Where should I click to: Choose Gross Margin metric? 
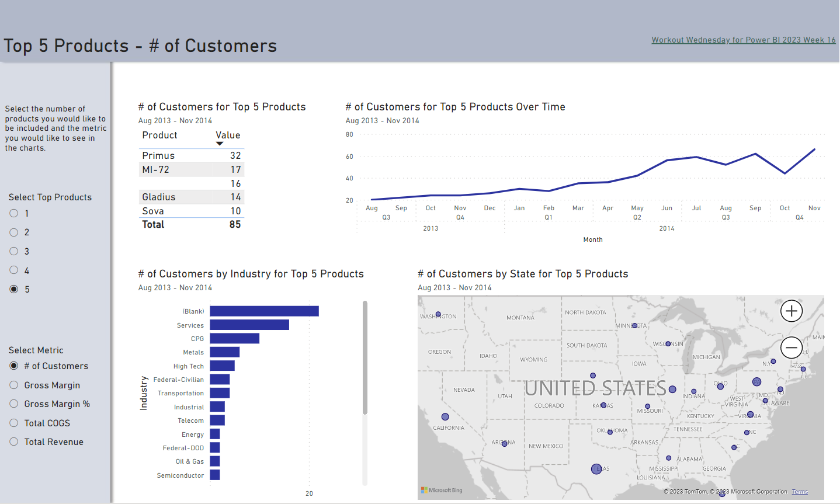click(x=14, y=385)
